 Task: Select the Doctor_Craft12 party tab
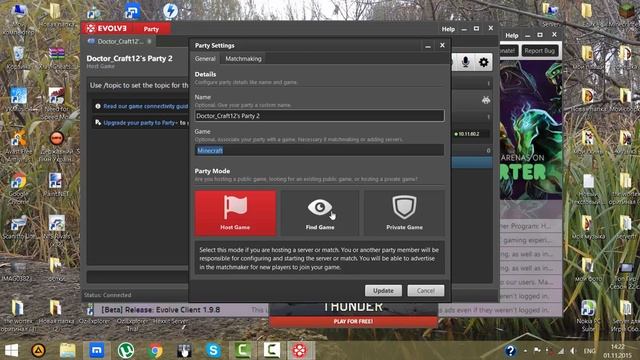click(120, 41)
